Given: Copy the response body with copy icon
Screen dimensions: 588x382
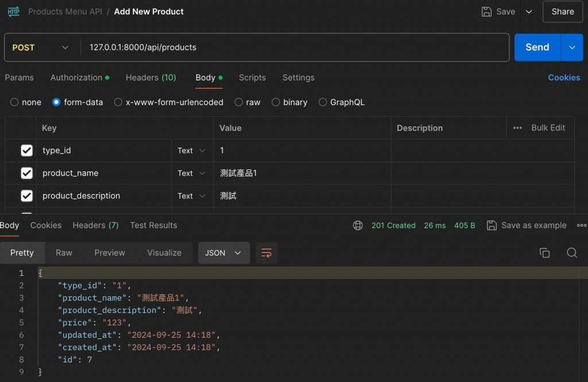Looking at the screenshot, I should tap(544, 253).
